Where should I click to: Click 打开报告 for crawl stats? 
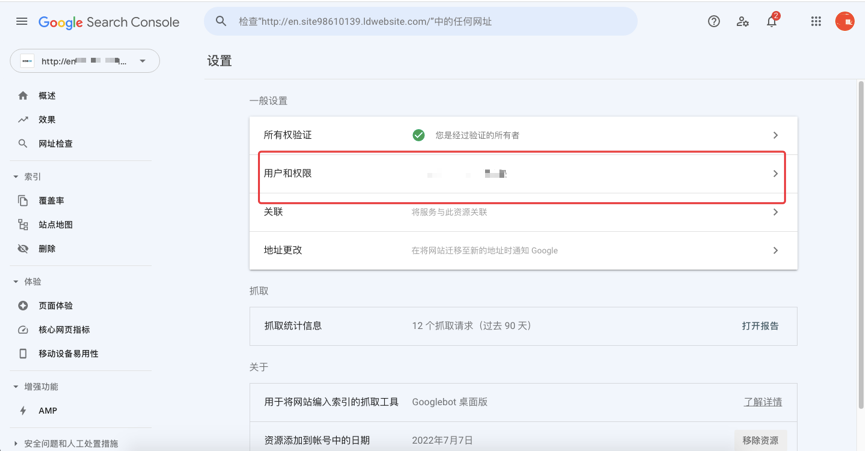[x=760, y=326]
